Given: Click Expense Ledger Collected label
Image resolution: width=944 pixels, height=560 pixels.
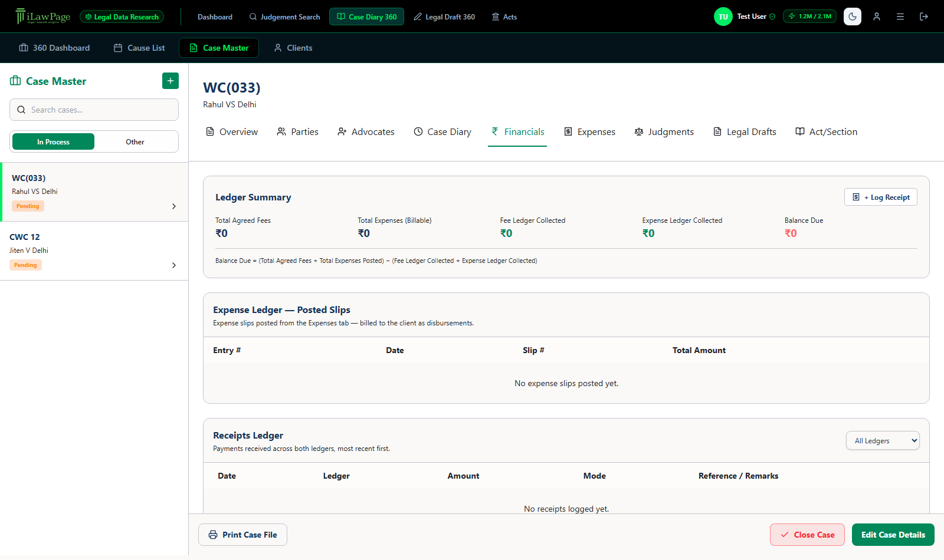Looking at the screenshot, I should [x=682, y=220].
